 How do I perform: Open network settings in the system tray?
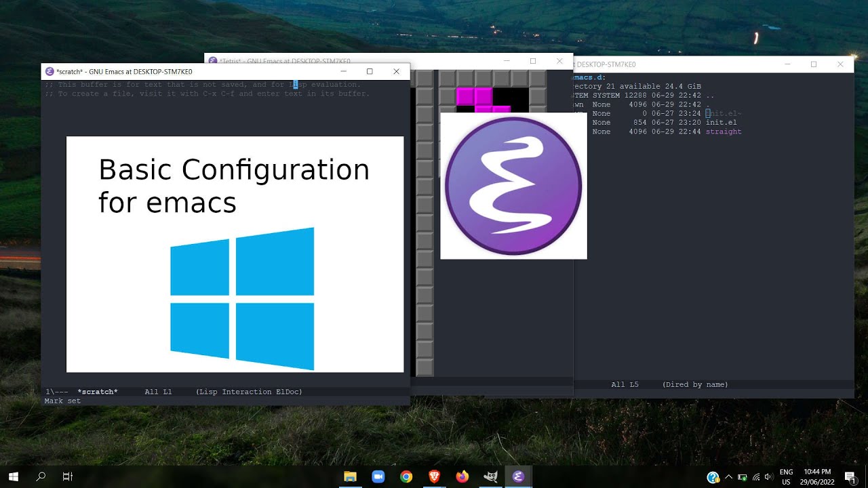(x=756, y=477)
